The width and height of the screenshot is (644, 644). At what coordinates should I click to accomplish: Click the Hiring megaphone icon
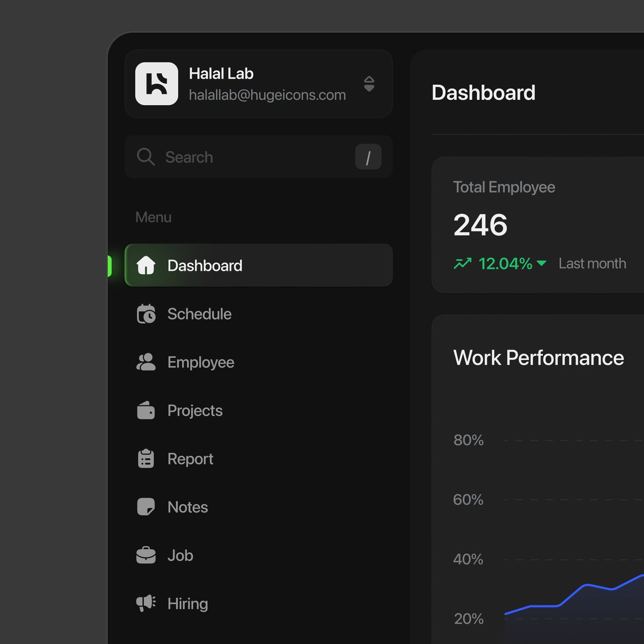(146, 603)
